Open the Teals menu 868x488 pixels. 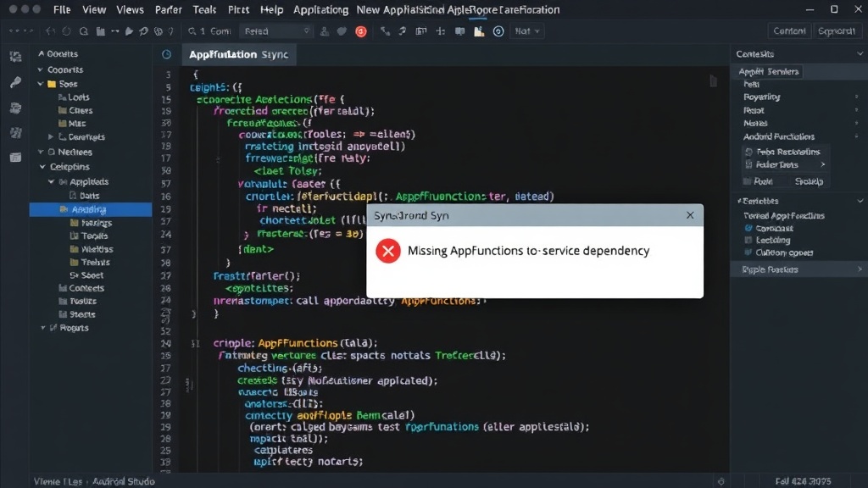click(x=204, y=10)
